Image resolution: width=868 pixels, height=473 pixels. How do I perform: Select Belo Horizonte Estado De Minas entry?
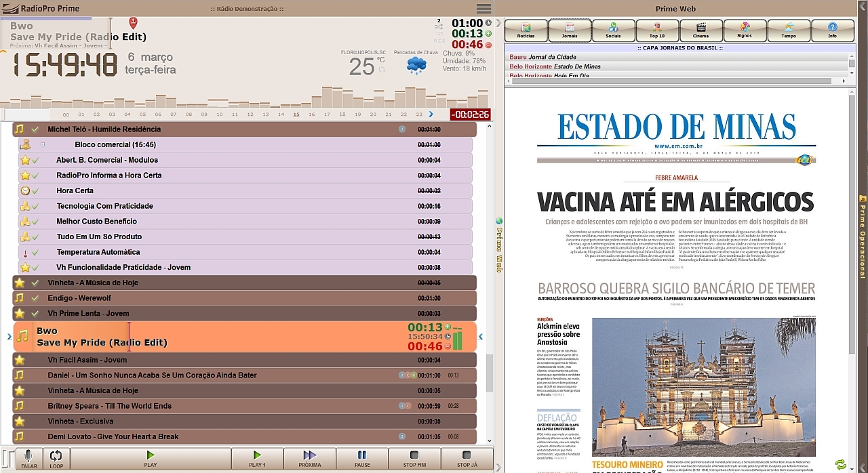555,66
